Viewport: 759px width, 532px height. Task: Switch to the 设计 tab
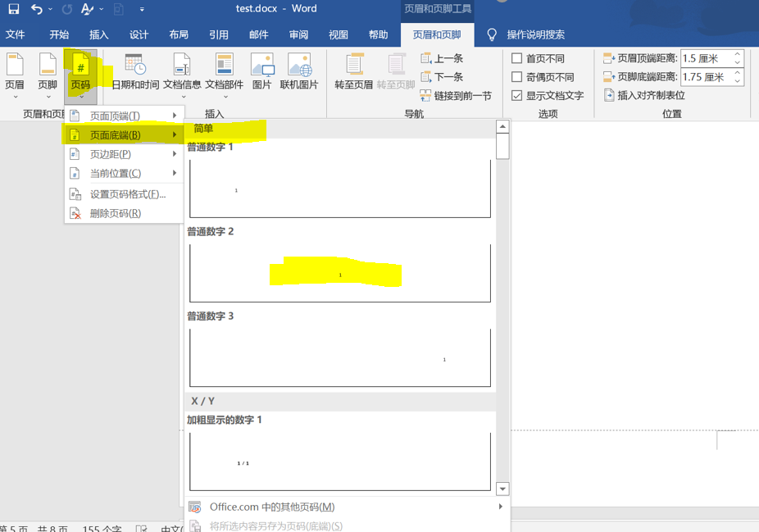coord(139,34)
